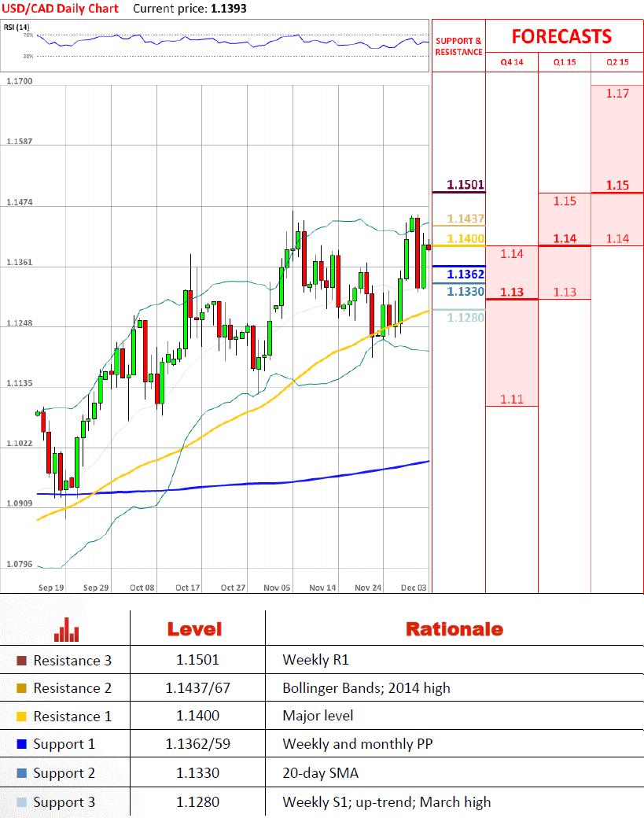
Task: Click the 20-day SMA rationale cell
Action: pyautogui.click(x=321, y=773)
